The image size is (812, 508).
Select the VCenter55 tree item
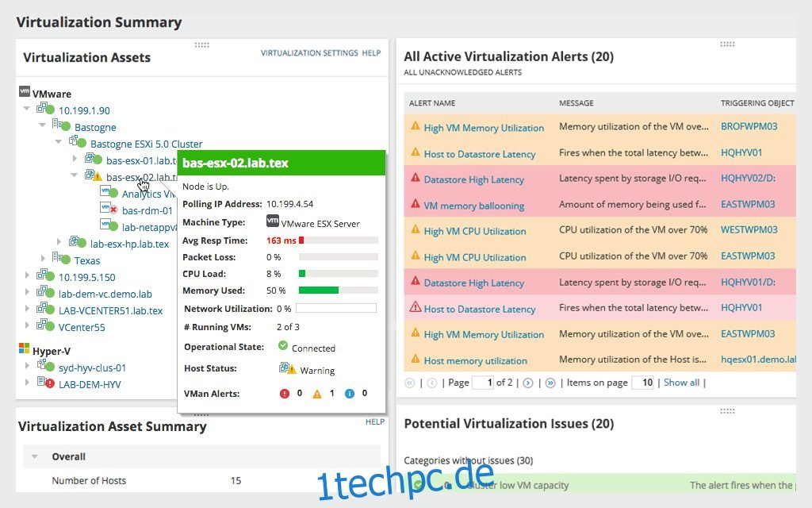[82, 327]
